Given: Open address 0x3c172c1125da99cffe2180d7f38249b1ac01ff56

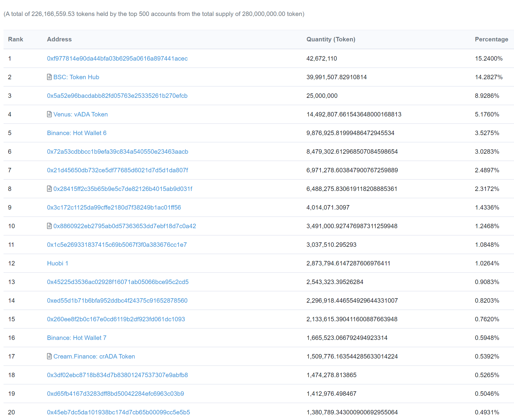Looking at the screenshot, I should (x=114, y=207).
